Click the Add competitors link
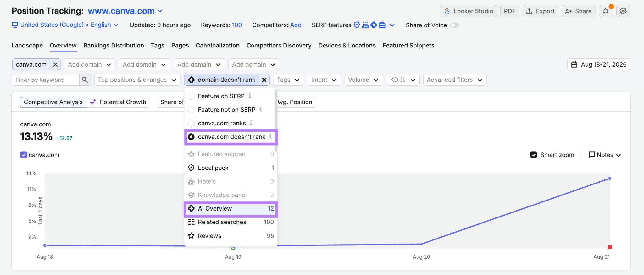The image size is (644, 275). click(296, 25)
